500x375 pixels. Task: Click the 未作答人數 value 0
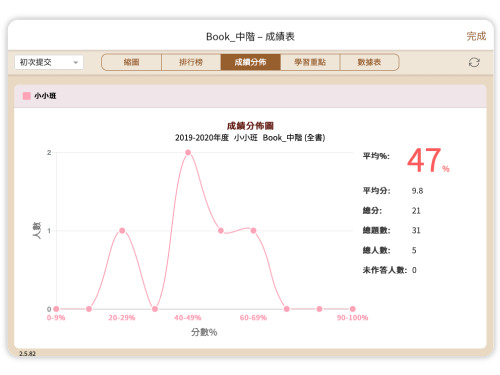(414, 270)
